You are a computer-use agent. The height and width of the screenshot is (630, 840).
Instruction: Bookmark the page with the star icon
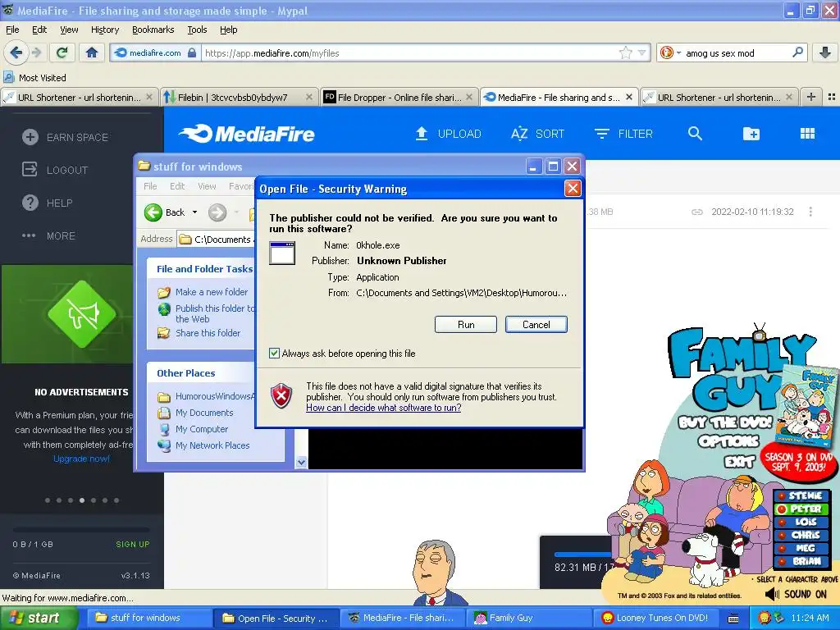pyautogui.click(x=625, y=52)
